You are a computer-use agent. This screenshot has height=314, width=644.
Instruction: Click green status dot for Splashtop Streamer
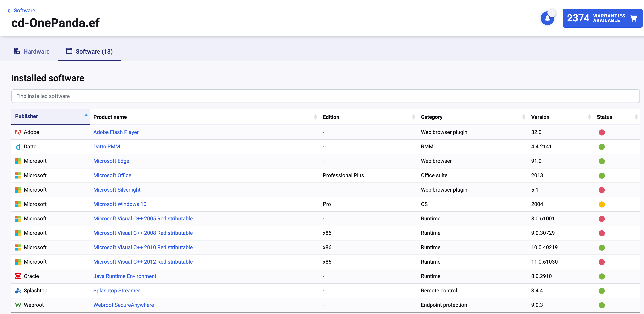point(601,291)
